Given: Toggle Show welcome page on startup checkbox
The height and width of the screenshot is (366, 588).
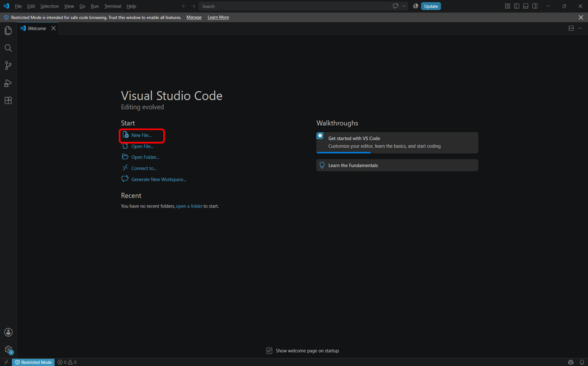Looking at the screenshot, I should click(x=269, y=350).
